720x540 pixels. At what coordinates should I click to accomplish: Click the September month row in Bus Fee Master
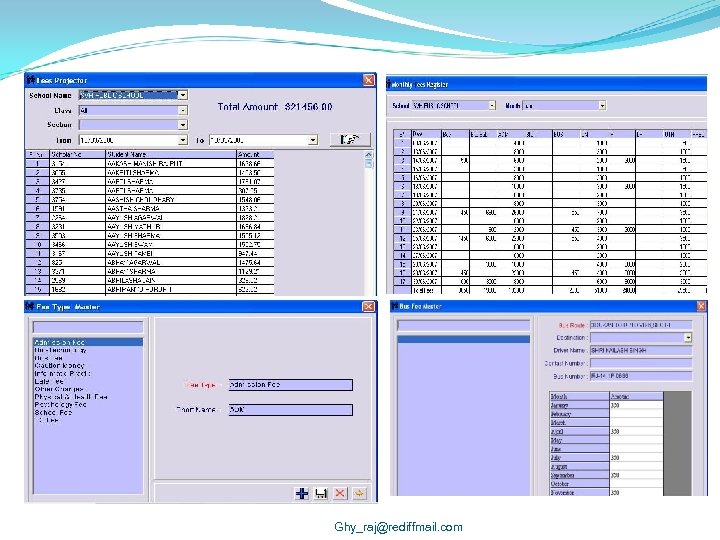pyautogui.click(x=606, y=475)
